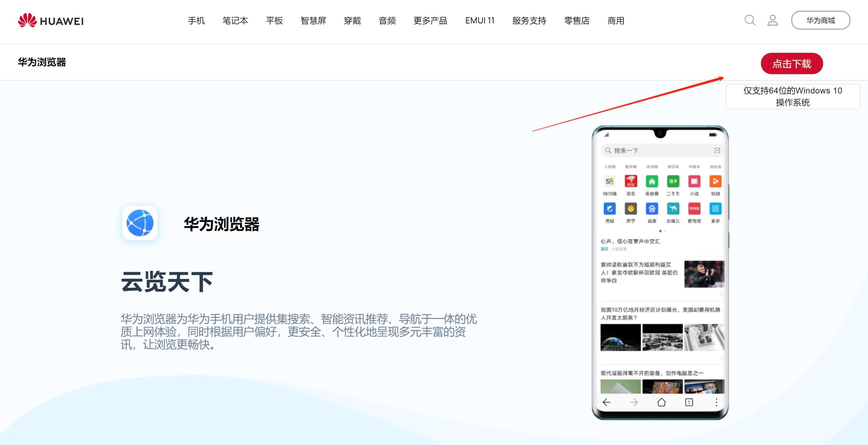Open the 音频 navigation menu
The height and width of the screenshot is (445, 868).
coord(387,21)
